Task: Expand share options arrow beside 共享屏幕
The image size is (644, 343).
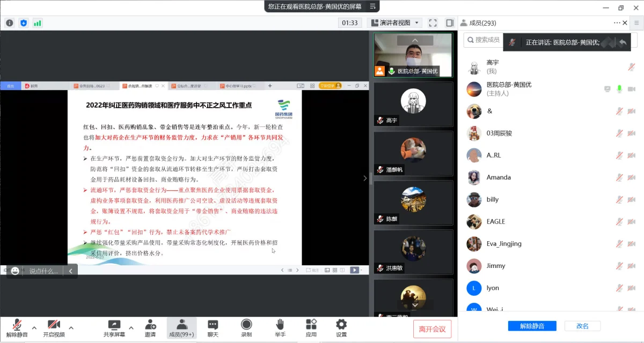Action: click(x=131, y=327)
